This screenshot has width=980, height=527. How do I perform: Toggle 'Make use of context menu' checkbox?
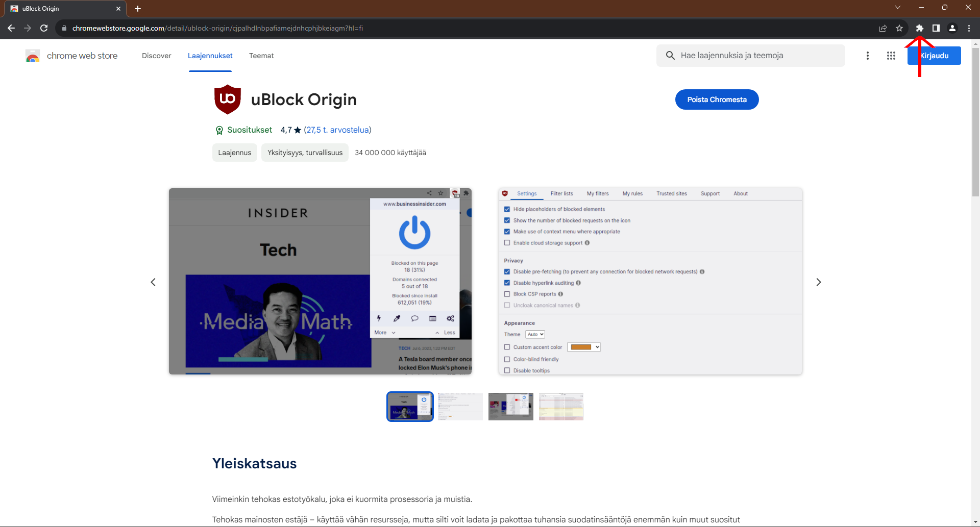coord(507,232)
